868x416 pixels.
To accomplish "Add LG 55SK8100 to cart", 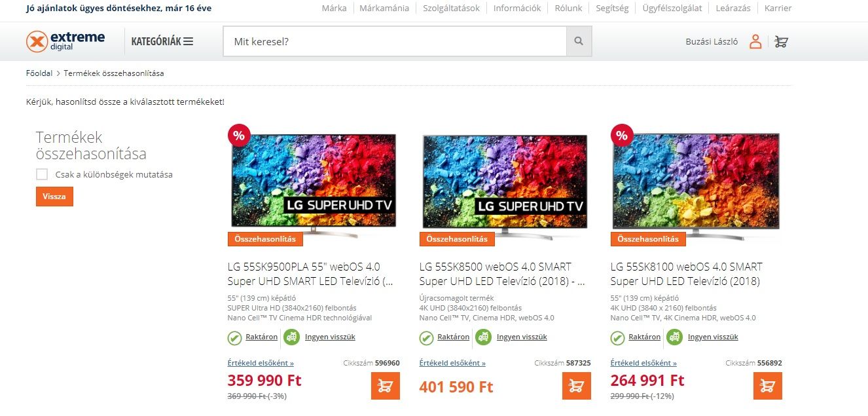I will tap(768, 386).
